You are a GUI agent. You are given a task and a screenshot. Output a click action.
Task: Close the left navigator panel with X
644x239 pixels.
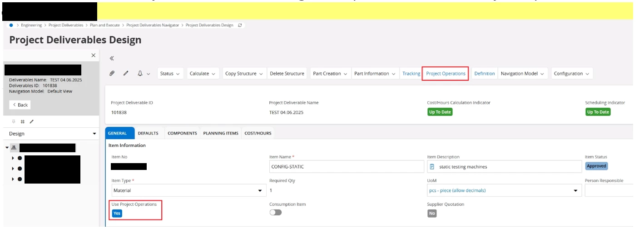94,55
